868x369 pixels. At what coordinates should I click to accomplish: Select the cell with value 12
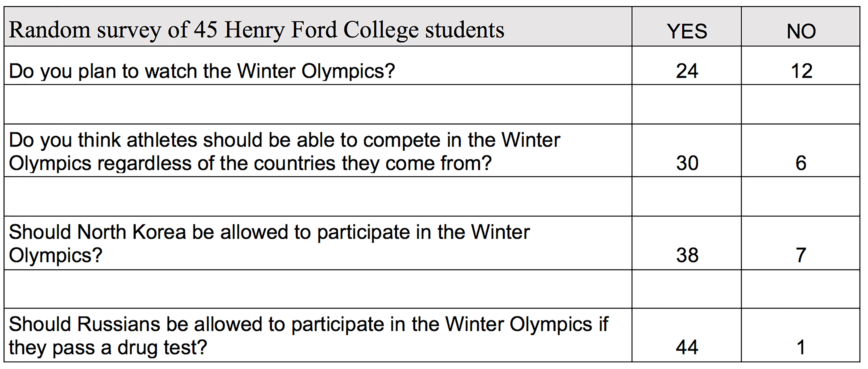click(x=801, y=65)
